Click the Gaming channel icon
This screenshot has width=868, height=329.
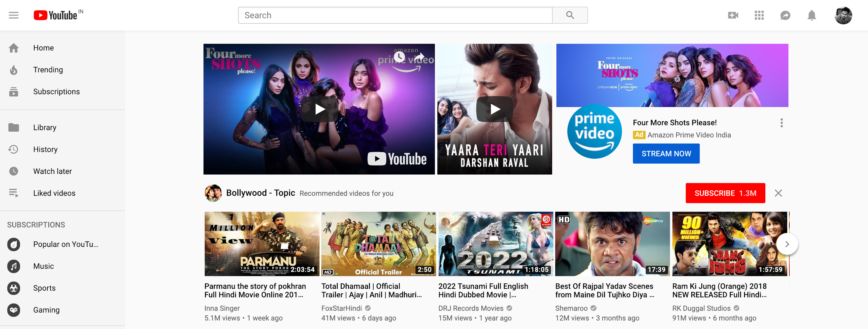[13, 310]
